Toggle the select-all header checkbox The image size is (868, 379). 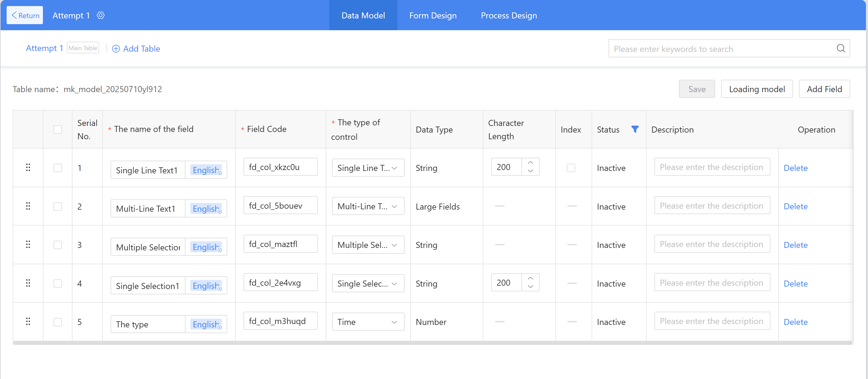[58, 129]
